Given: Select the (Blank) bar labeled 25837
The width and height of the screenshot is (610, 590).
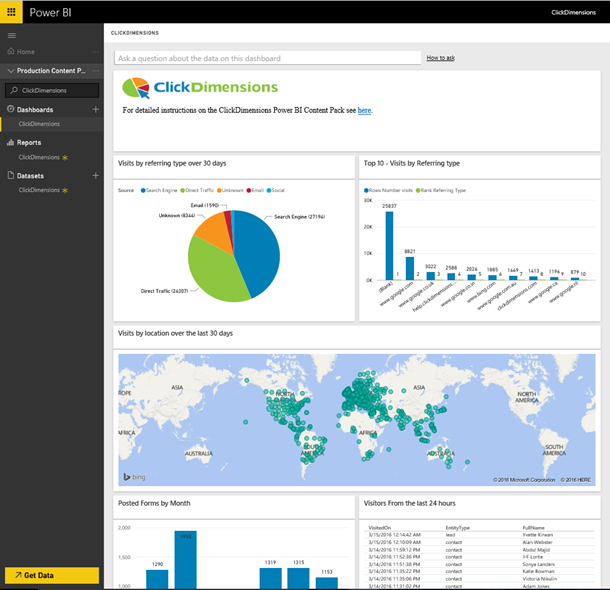Looking at the screenshot, I should click(x=389, y=245).
